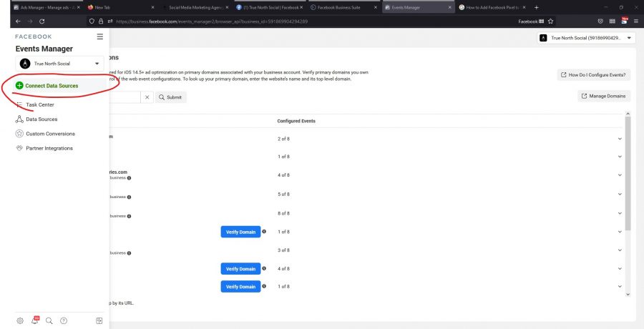Image resolution: width=644 pixels, height=329 pixels.
Task: Open Custom Conversions in the sidebar
Action: pyautogui.click(x=50, y=134)
